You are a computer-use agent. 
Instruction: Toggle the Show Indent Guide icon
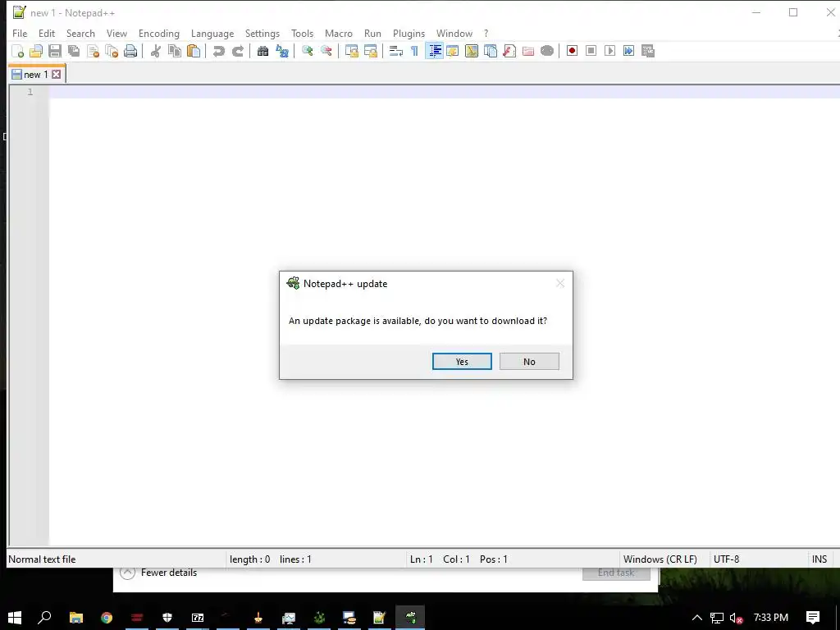434,51
